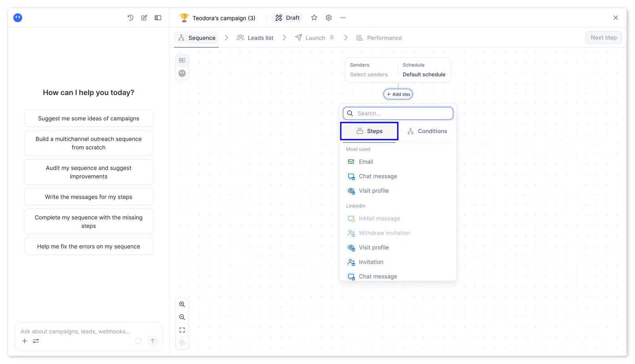The width and height of the screenshot is (635, 364).
Task: Add Email step from Most used
Action: click(x=398, y=162)
